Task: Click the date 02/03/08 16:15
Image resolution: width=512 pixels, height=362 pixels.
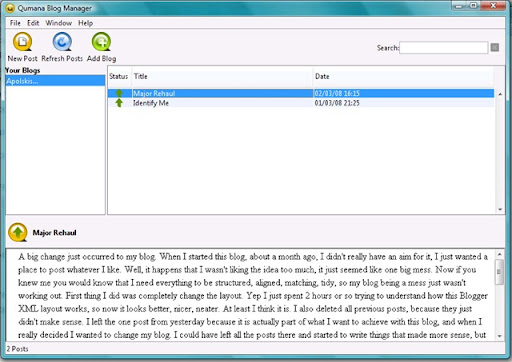Action: point(337,93)
